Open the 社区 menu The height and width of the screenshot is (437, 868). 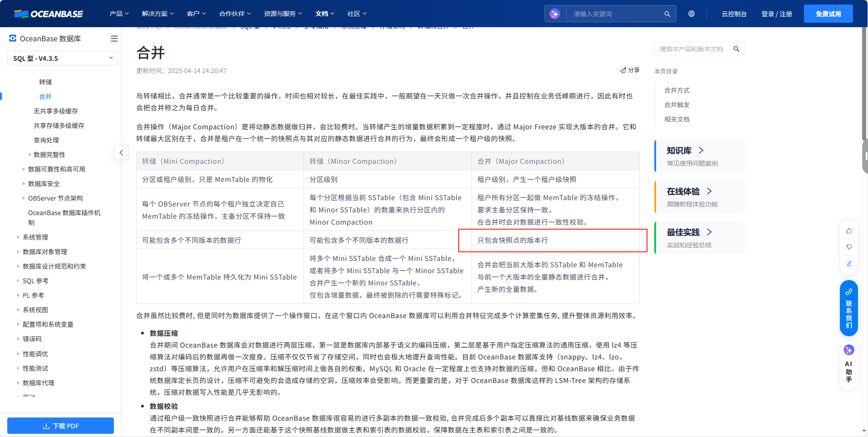click(357, 14)
